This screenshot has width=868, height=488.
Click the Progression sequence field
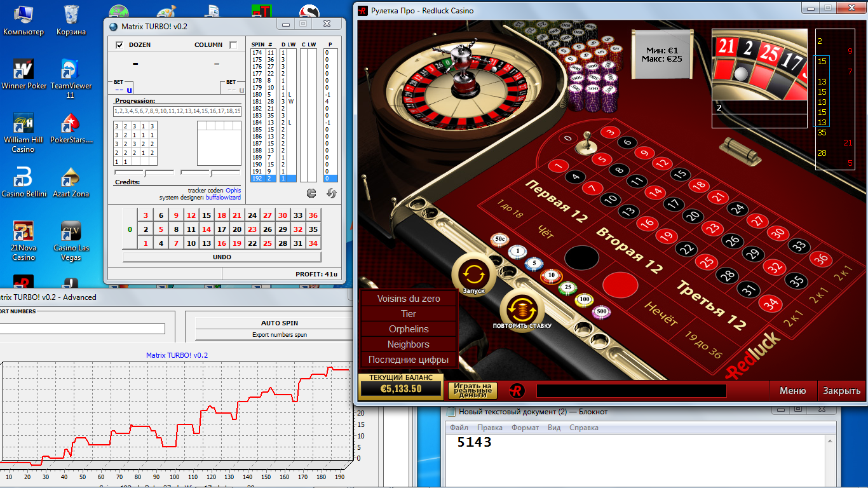pos(177,111)
